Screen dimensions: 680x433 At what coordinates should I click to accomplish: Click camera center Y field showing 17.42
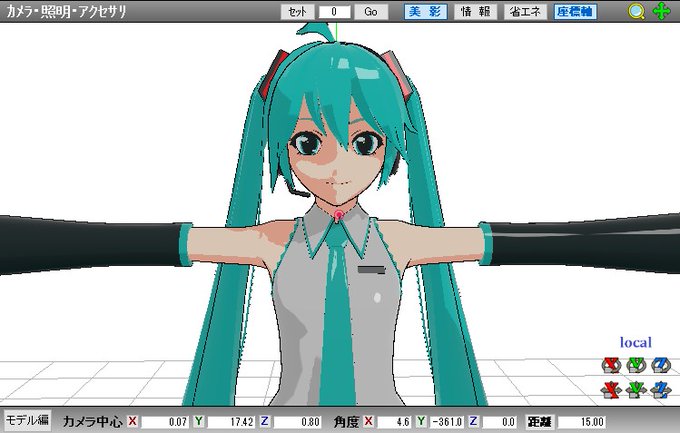point(232,422)
